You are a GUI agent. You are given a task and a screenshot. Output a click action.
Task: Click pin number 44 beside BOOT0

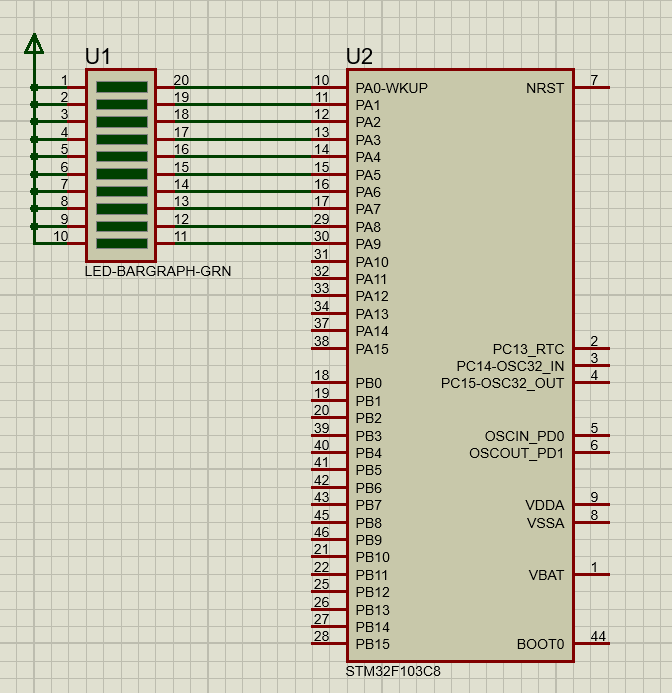coord(598,636)
